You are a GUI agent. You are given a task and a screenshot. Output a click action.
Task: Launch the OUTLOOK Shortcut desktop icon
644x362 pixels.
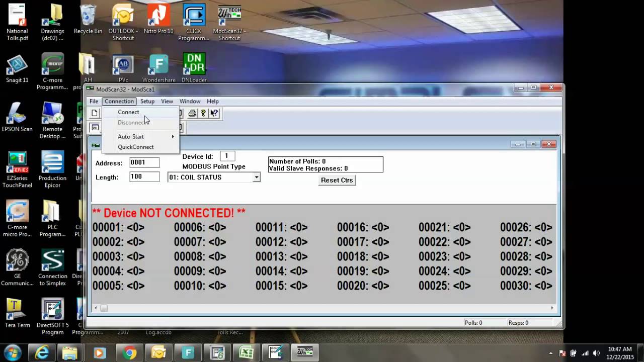[123, 22]
